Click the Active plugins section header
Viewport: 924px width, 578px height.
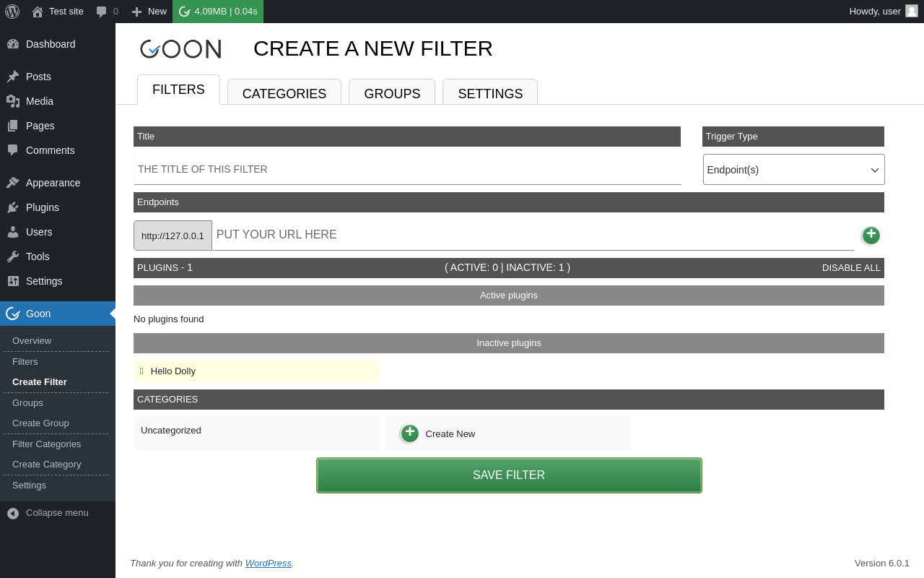click(x=509, y=296)
